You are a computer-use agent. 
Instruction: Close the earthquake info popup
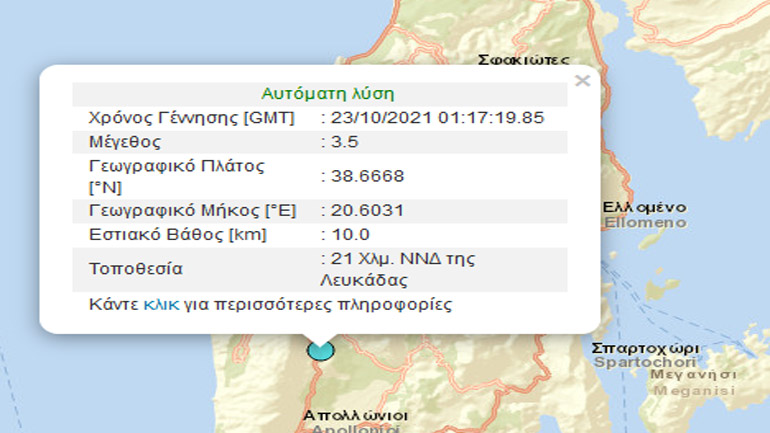tap(582, 81)
